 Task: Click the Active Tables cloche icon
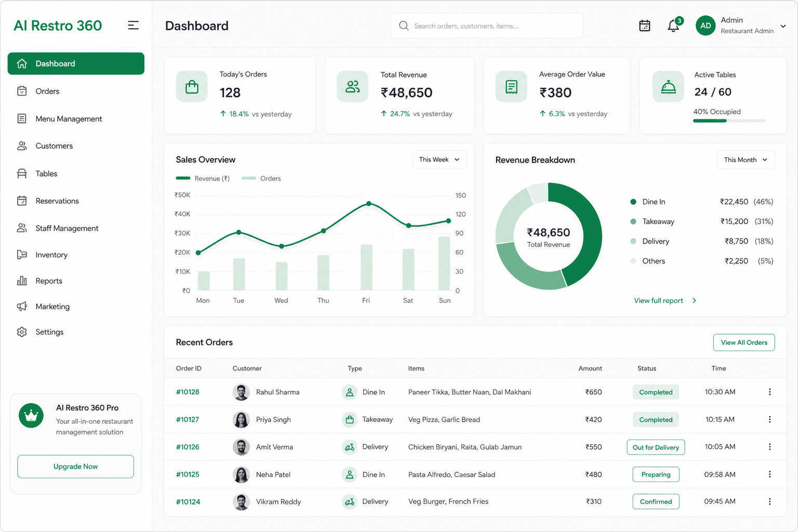click(668, 86)
